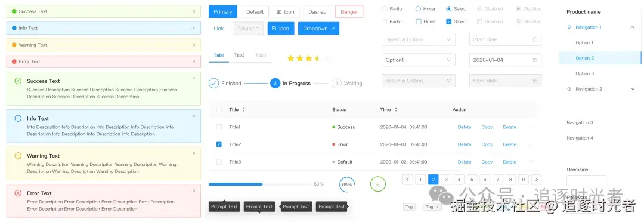
Task: Click the Danger button
Action: [349, 11]
